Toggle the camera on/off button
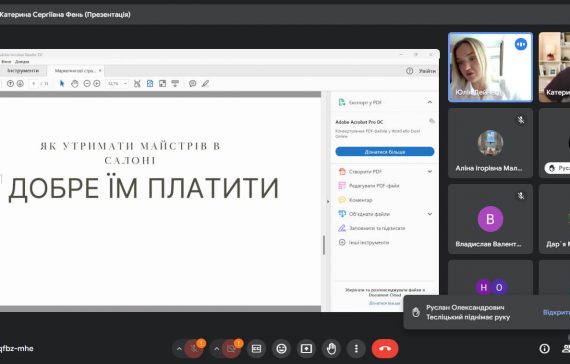This screenshot has height=364, width=570. 231,349
